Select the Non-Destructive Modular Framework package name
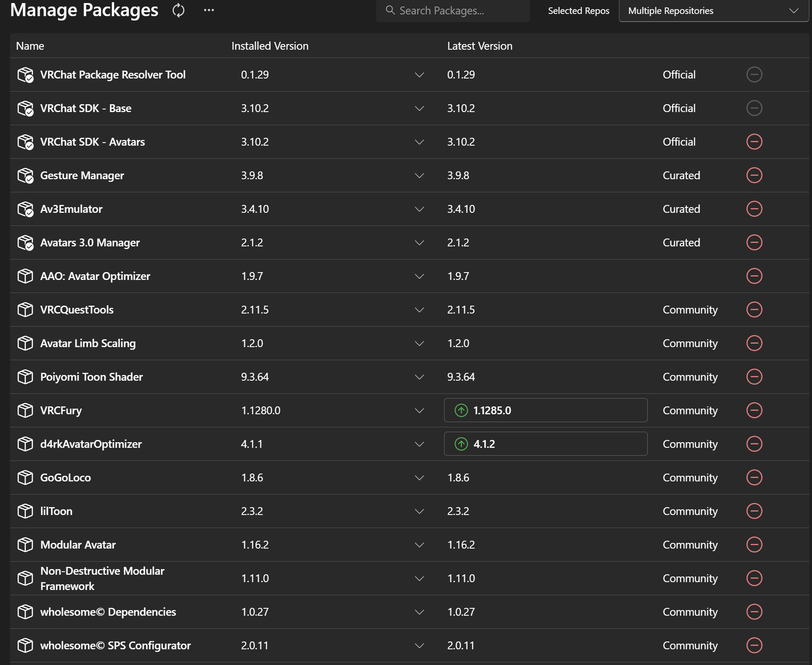Image resolution: width=812 pixels, height=665 pixels. coord(102,578)
